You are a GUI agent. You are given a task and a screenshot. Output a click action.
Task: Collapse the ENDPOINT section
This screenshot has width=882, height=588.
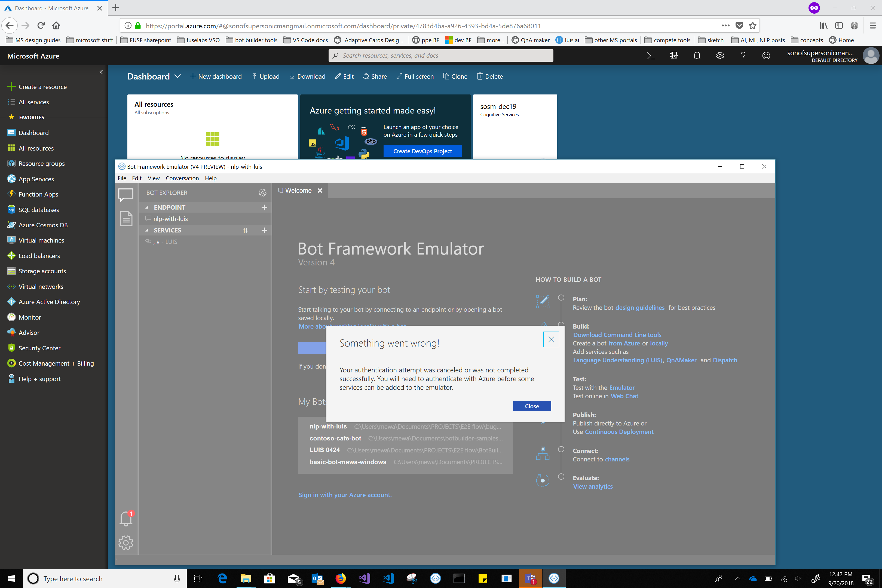click(147, 207)
